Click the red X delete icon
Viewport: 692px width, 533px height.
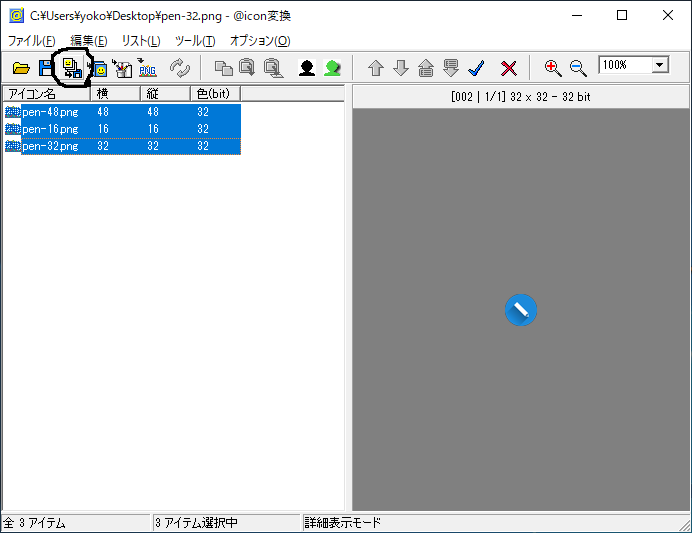pos(508,68)
